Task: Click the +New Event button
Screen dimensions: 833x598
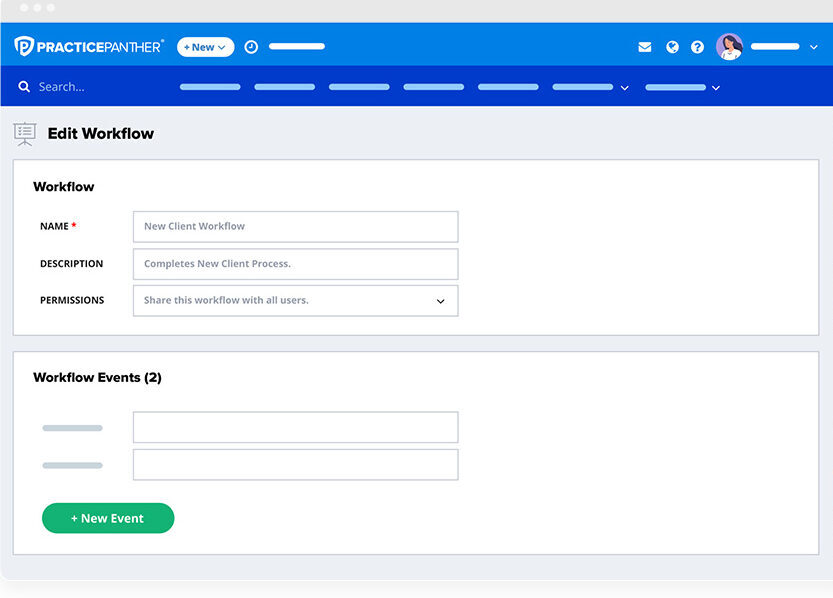Action: click(107, 518)
